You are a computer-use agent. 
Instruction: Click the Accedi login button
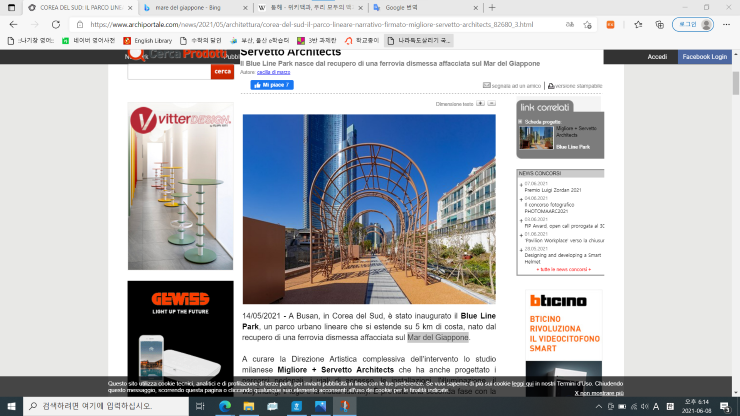[657, 57]
